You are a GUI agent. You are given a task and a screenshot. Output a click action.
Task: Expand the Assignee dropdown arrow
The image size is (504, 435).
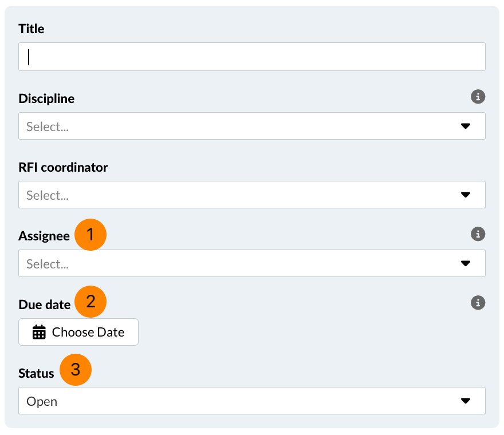[x=465, y=263]
